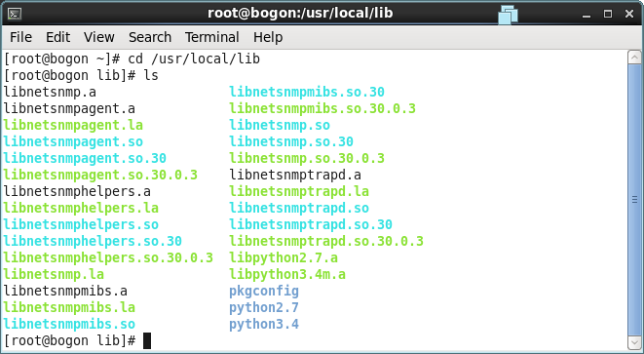644x354 pixels.
Task: Open the Terminal menu
Action: coord(212,37)
